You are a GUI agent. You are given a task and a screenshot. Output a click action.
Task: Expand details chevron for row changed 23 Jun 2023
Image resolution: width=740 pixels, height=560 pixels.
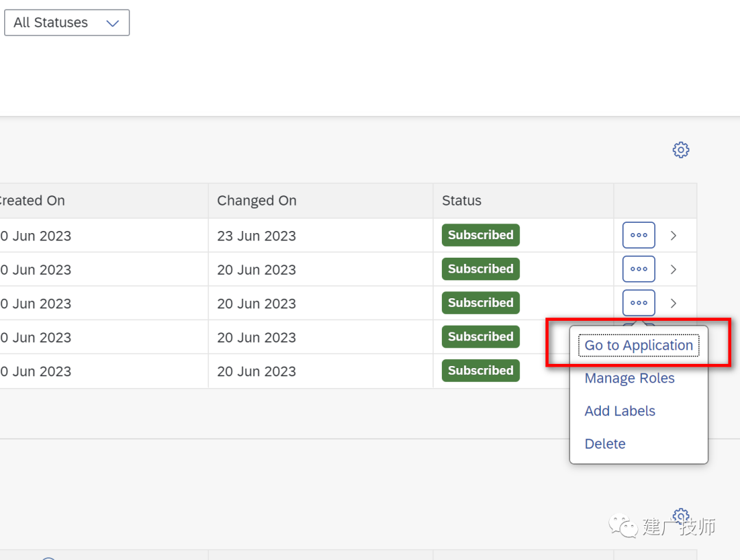pyautogui.click(x=674, y=236)
